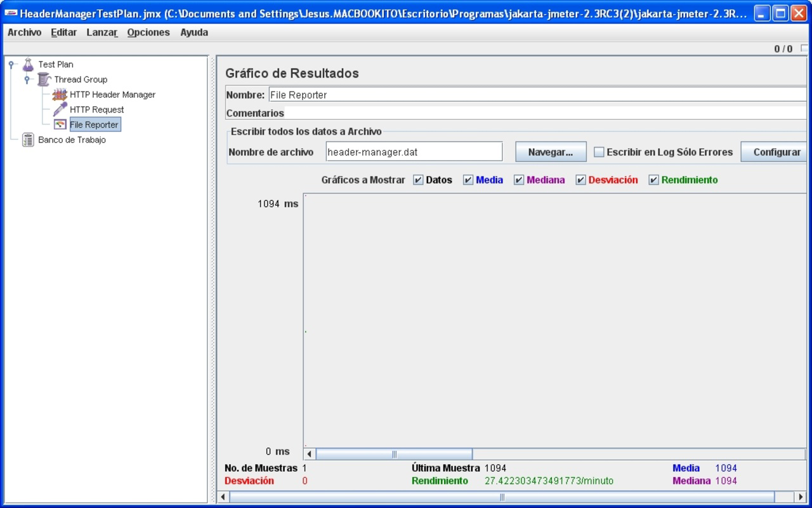
Task: Collapse the Thread Group tree node
Action: pos(27,79)
